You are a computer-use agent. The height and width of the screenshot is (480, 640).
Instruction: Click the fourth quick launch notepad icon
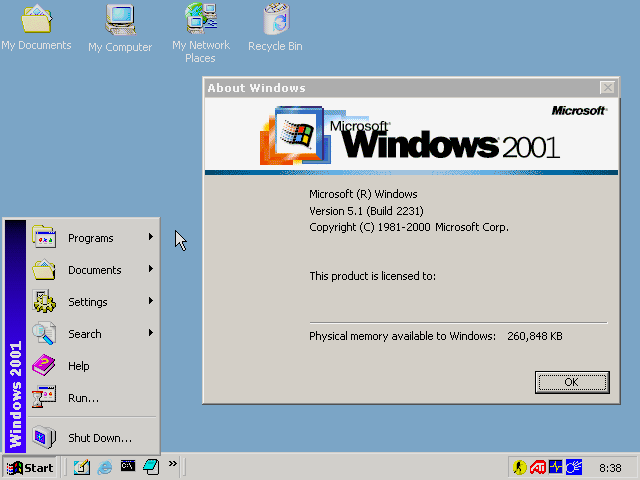click(x=151, y=467)
